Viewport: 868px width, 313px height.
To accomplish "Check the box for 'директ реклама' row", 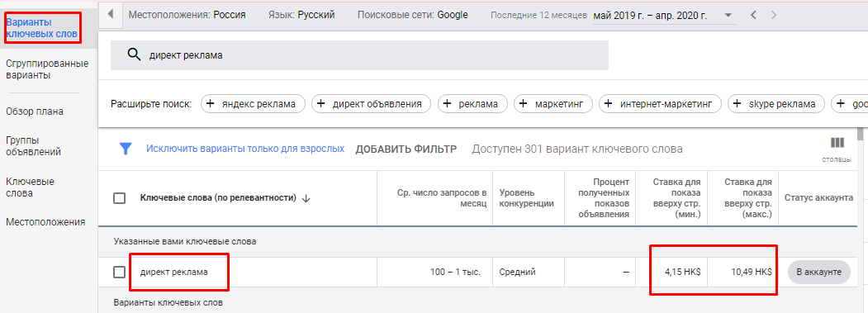I will (x=119, y=272).
